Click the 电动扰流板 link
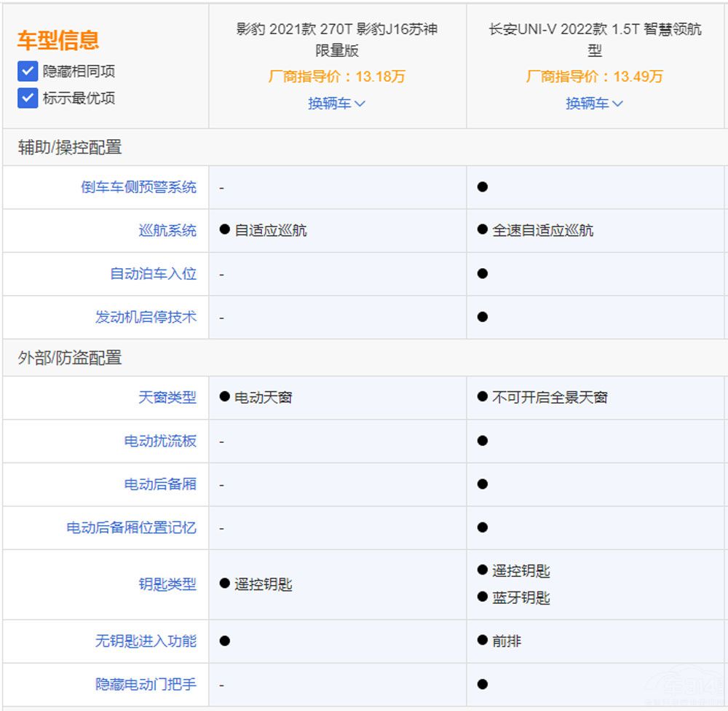 pyautogui.click(x=160, y=441)
